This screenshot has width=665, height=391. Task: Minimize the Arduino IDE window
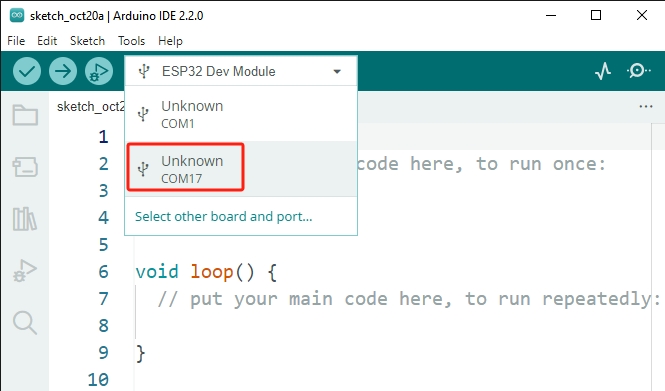(x=551, y=16)
